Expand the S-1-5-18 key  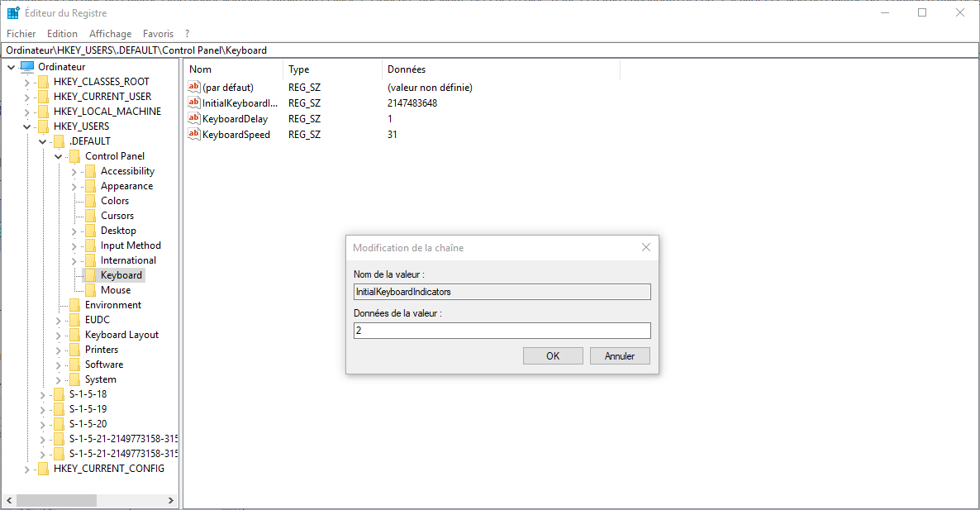[41, 393]
